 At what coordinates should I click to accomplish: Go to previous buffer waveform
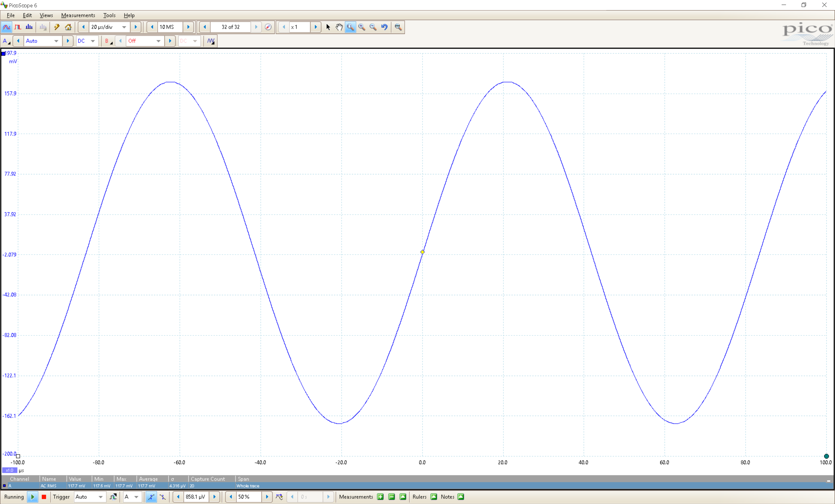(x=205, y=27)
